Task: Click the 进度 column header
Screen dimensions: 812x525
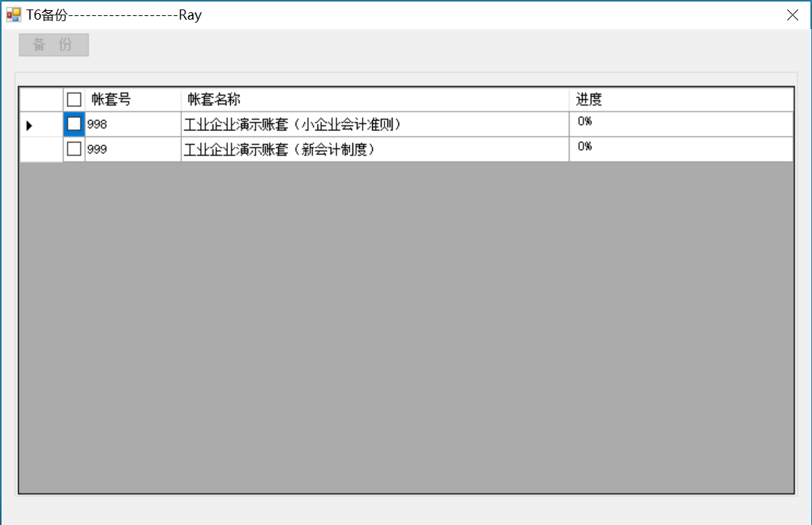Action: 680,100
